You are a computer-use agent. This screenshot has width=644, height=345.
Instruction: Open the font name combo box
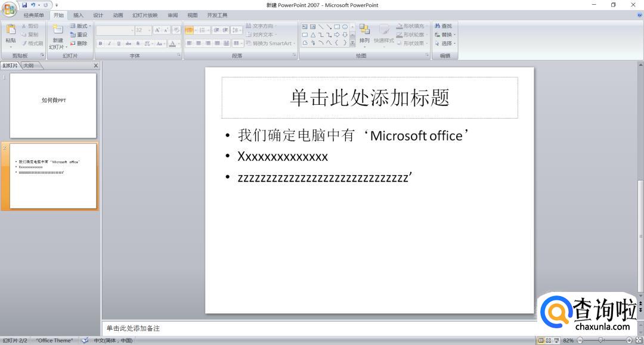tap(116, 30)
